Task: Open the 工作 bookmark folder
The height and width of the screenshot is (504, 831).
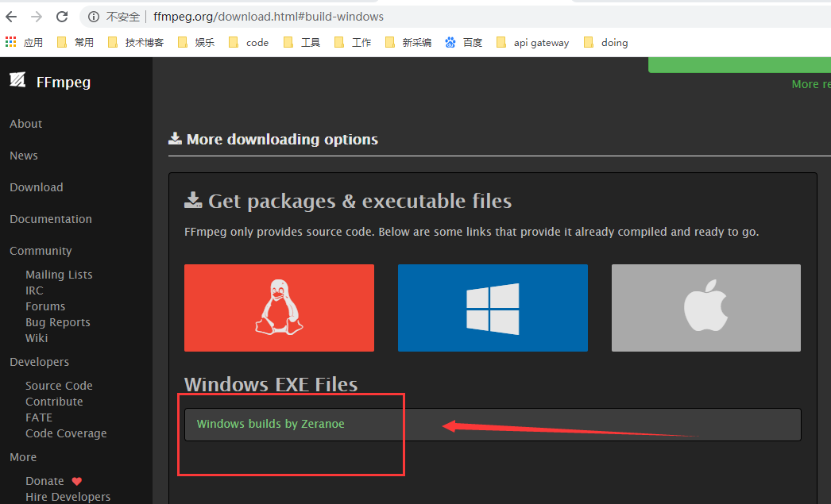Action: coord(353,42)
